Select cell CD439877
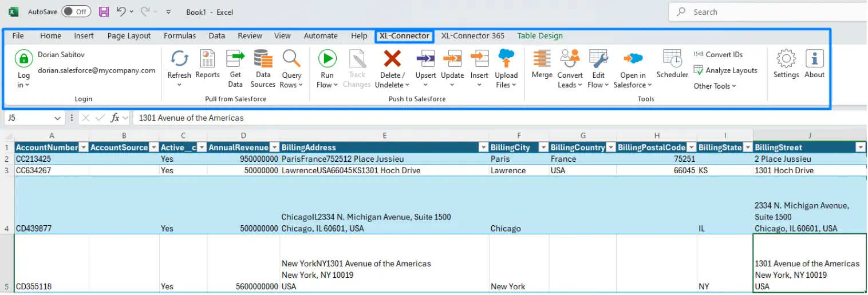 pyautogui.click(x=52, y=205)
